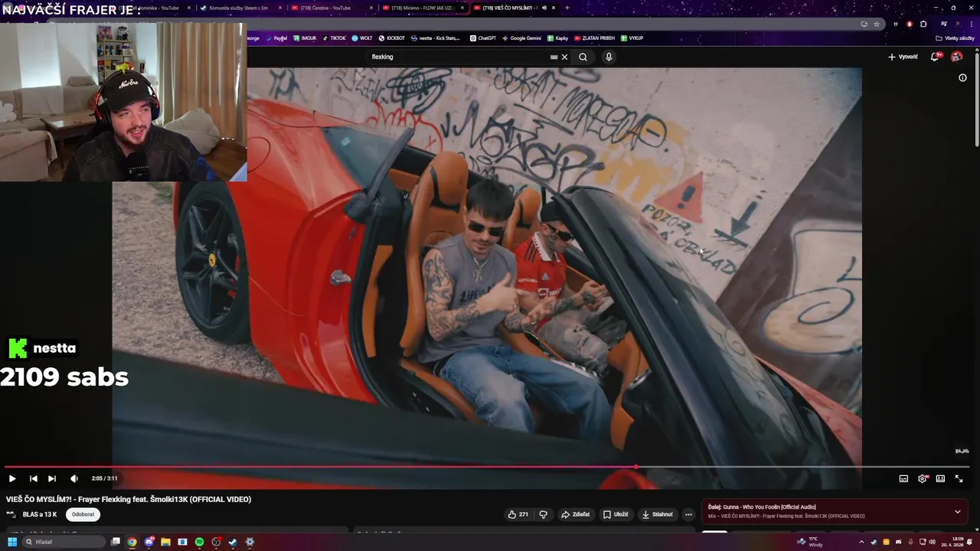The image size is (980, 551).
Task: Switch to Čerešne - YouTube tab
Action: tap(325, 8)
